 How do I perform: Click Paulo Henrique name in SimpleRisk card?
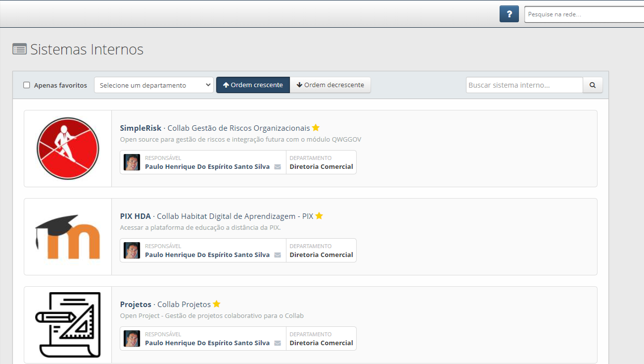click(207, 167)
